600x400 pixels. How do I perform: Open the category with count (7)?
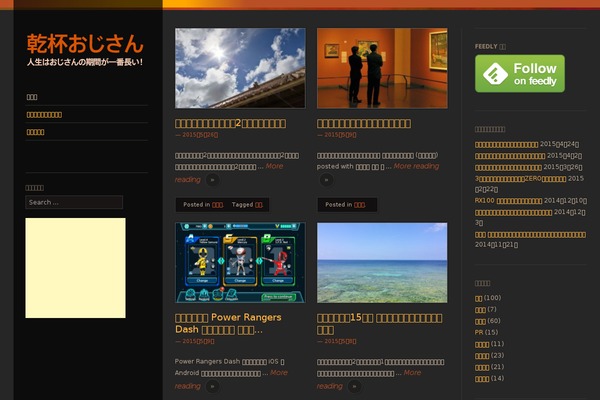[x=480, y=310]
